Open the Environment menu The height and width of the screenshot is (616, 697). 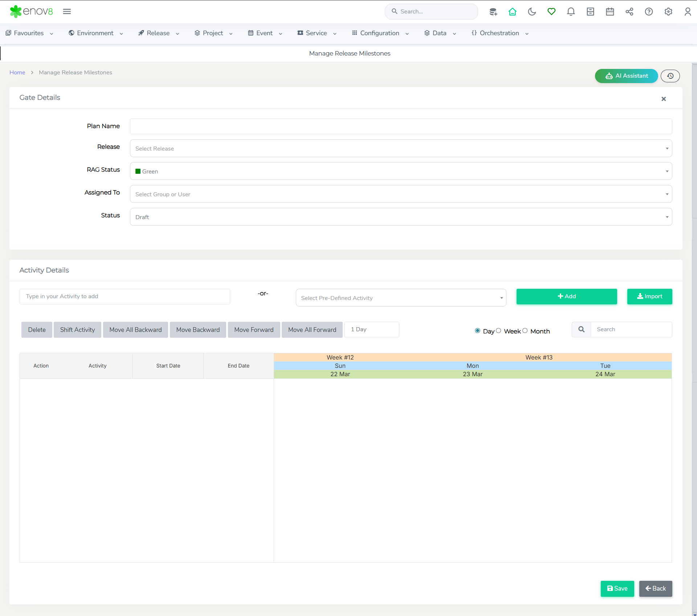point(95,33)
